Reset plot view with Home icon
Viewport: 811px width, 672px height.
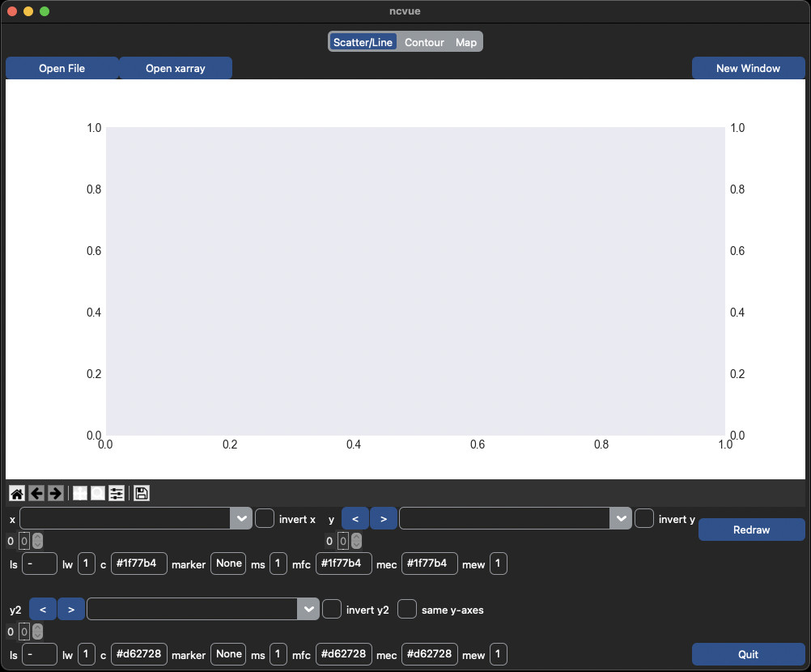click(17, 494)
